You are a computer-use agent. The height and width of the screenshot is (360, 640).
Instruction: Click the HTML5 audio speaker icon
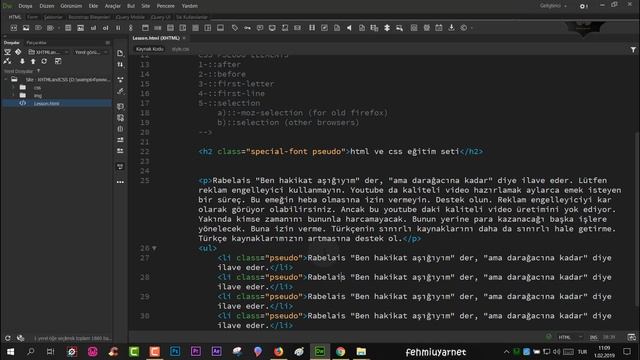point(349,28)
